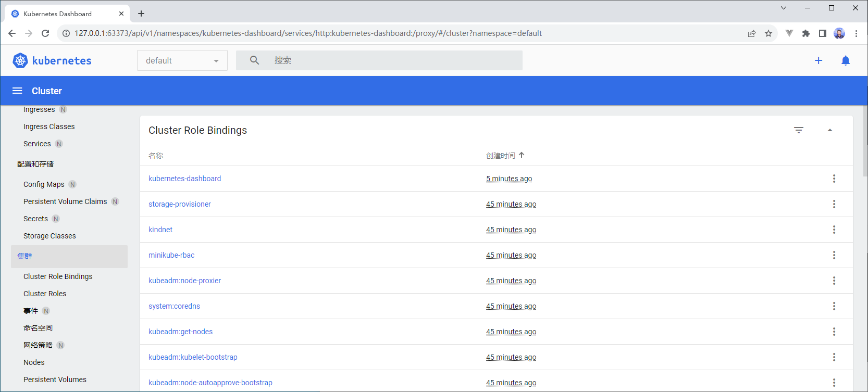Open Cluster Role Bindings in sidebar
Viewport: 868px width, 392px height.
click(58, 276)
